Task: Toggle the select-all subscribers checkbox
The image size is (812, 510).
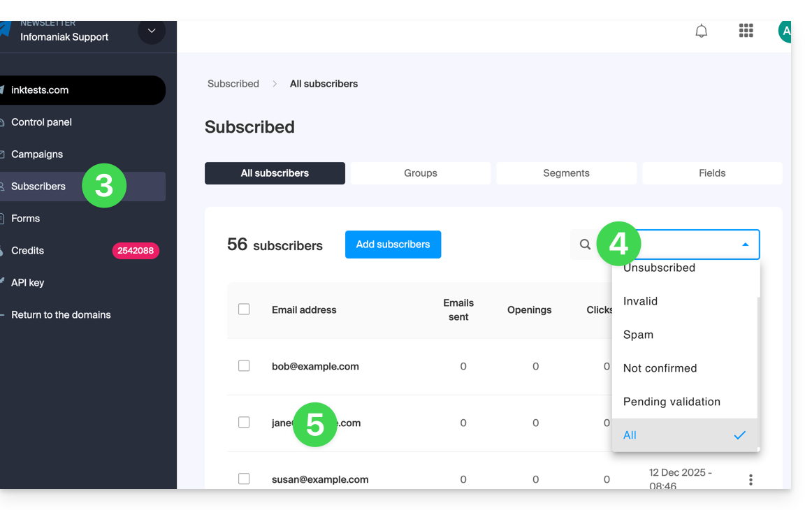Action: pos(244,309)
